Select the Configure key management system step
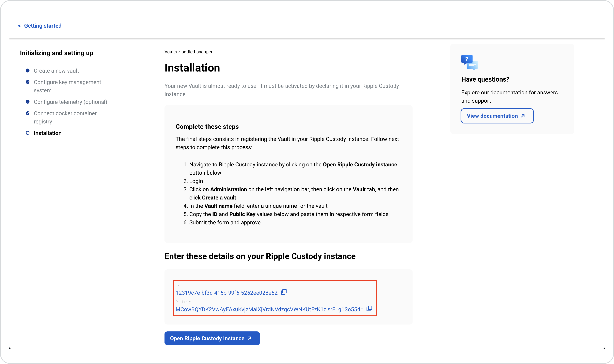This screenshot has height=364, width=614. [x=68, y=86]
